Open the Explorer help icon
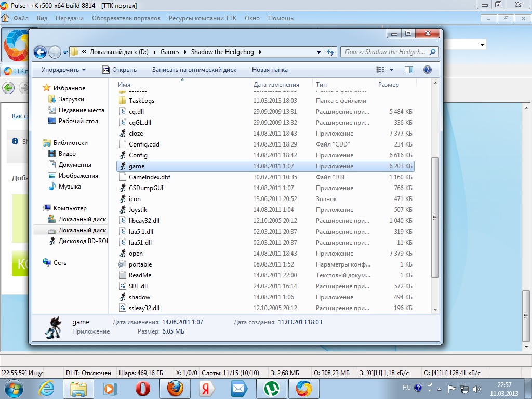The image size is (532, 399). tap(427, 70)
